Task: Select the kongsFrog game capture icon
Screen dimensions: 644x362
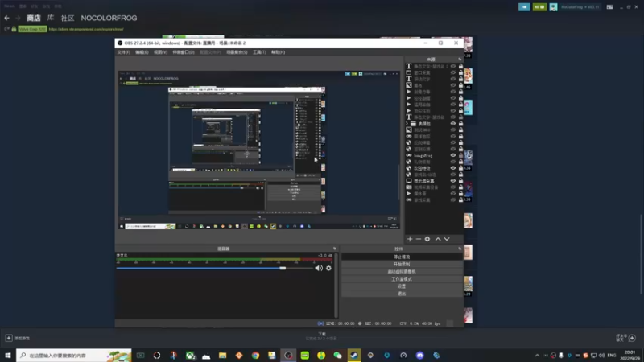Action: tap(409, 155)
